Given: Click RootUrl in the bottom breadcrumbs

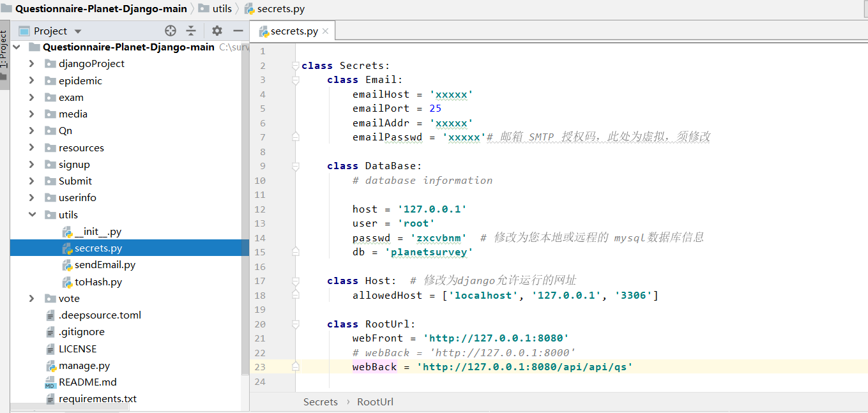Looking at the screenshot, I should 375,402.
